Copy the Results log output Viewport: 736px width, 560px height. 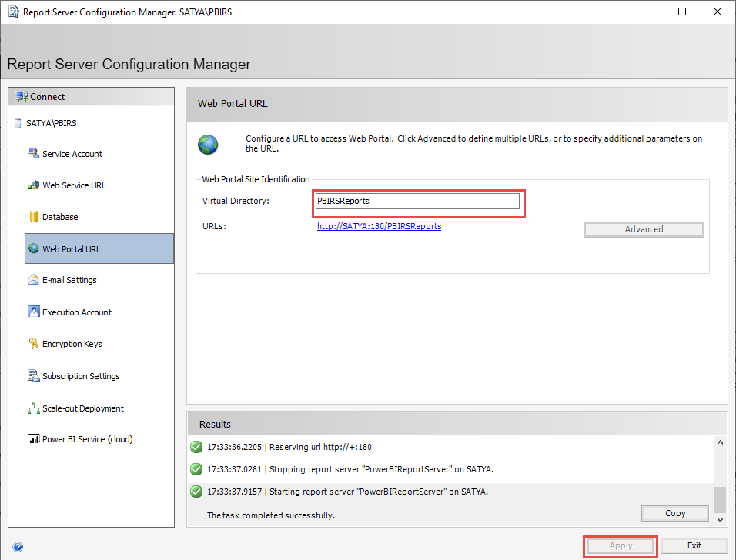tap(674, 513)
